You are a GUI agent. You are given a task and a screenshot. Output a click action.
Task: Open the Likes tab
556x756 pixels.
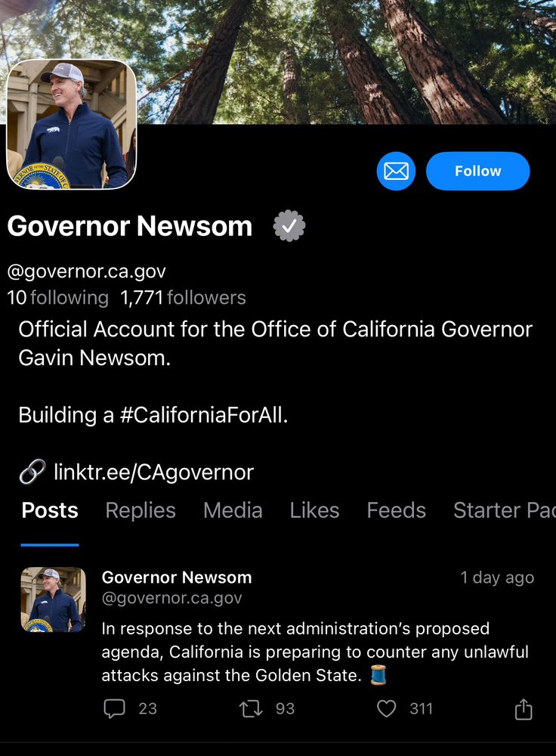click(314, 510)
